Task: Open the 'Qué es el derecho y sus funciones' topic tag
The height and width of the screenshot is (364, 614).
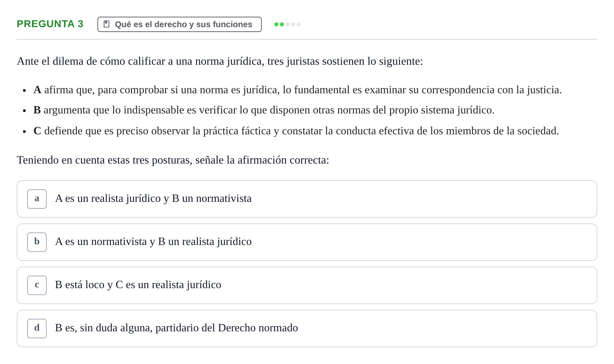Action: [x=180, y=24]
